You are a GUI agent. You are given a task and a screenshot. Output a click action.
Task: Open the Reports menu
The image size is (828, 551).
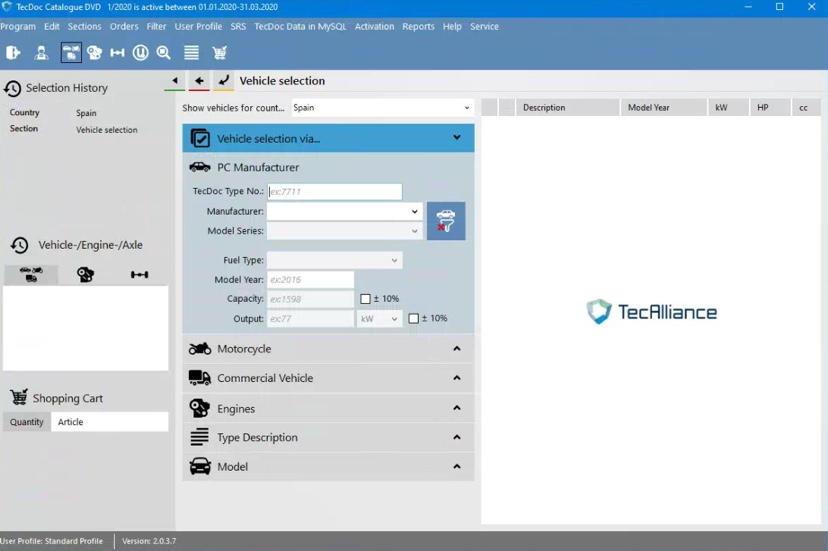pos(418,26)
